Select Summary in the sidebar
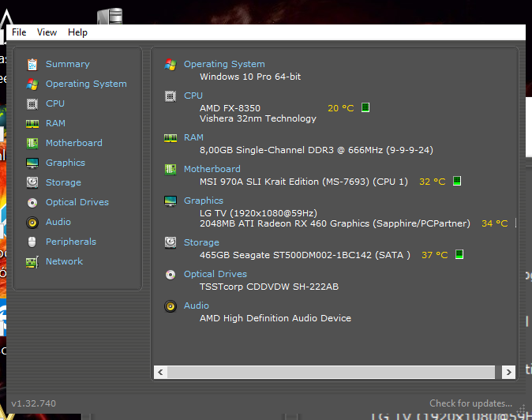Screen dimensions: 532x420 pyautogui.click(x=68, y=64)
